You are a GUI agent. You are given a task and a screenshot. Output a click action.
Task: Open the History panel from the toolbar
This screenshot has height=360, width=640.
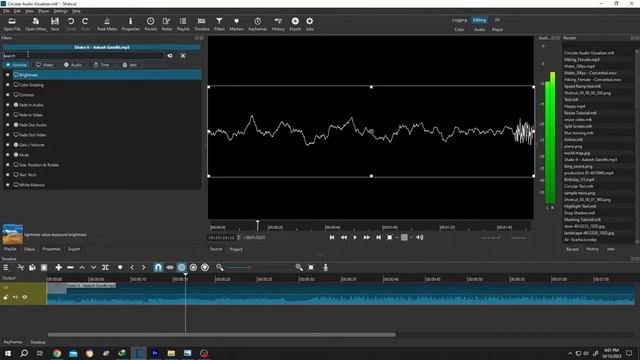pos(278,24)
